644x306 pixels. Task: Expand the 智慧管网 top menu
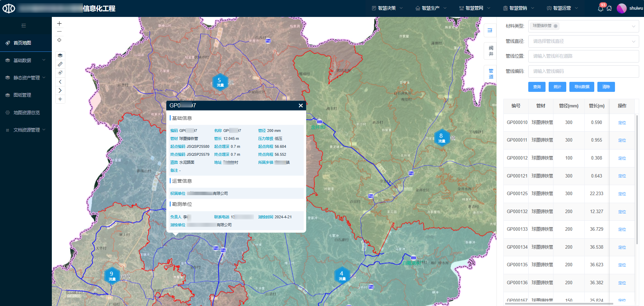coord(474,8)
